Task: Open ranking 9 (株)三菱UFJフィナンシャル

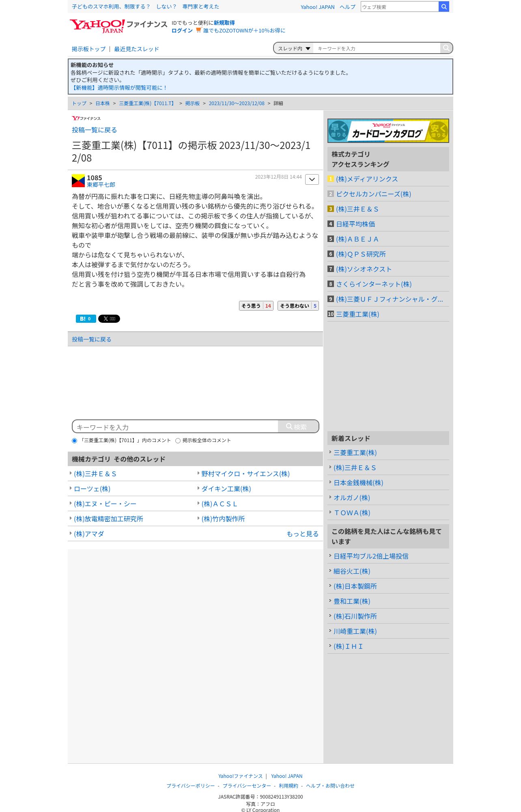Action: pyautogui.click(x=390, y=299)
